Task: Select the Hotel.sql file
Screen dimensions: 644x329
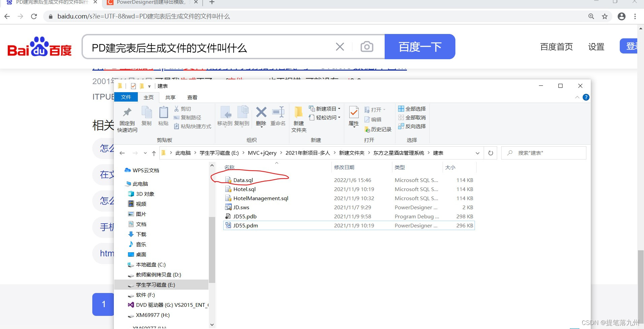Action: pyautogui.click(x=244, y=189)
